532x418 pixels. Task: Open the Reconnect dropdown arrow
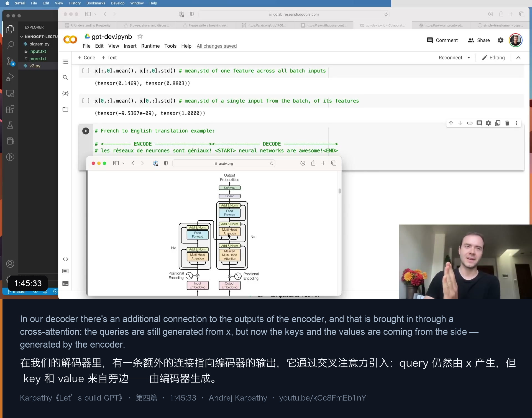click(x=469, y=58)
